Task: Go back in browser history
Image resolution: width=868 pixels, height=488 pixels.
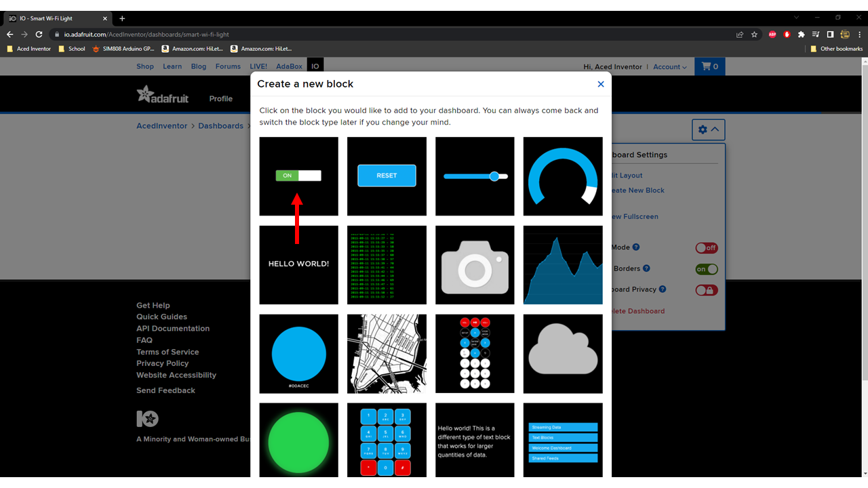Action: tap(10, 35)
